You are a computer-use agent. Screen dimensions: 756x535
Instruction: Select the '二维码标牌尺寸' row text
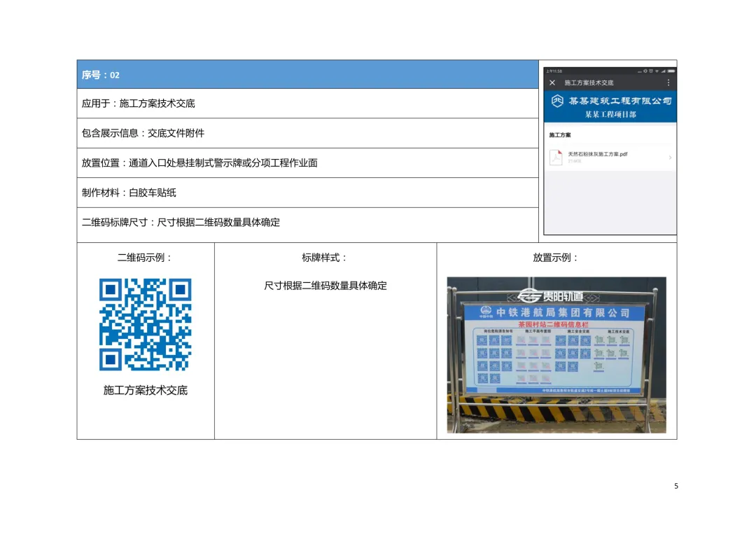(181, 223)
